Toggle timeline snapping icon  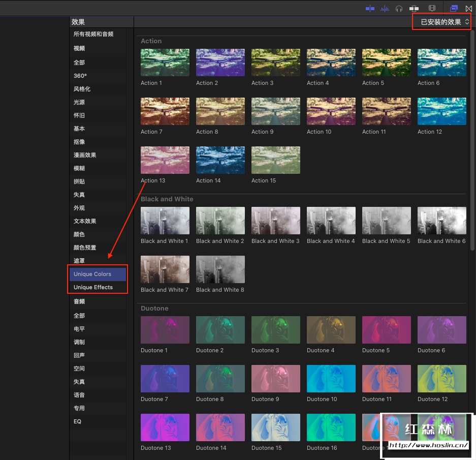414,9
